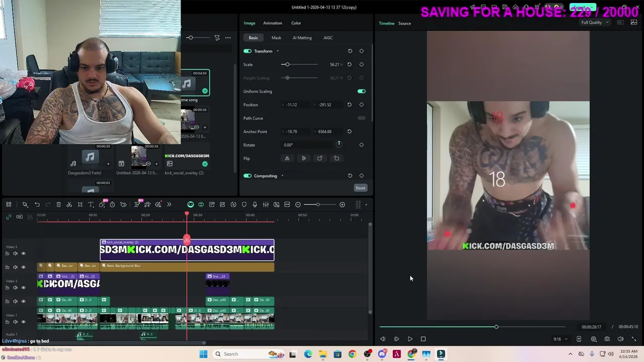Toggle the Uniform Scaling switch

361,92
